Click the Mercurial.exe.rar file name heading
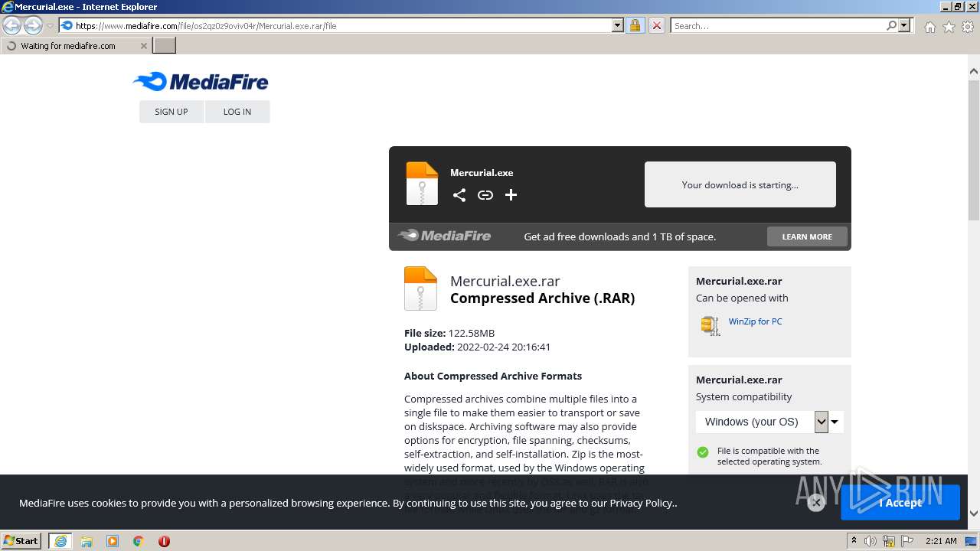The image size is (980, 551). point(505,281)
